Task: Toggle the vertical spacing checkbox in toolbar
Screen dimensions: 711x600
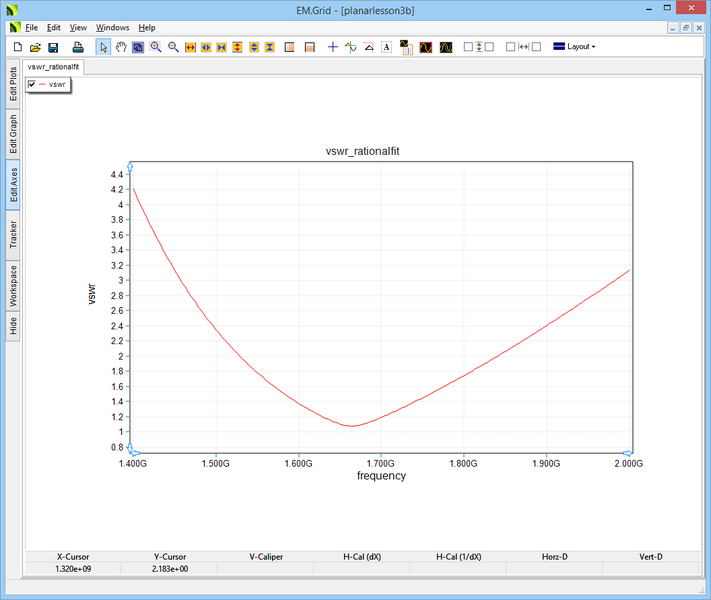Action: tap(468, 47)
